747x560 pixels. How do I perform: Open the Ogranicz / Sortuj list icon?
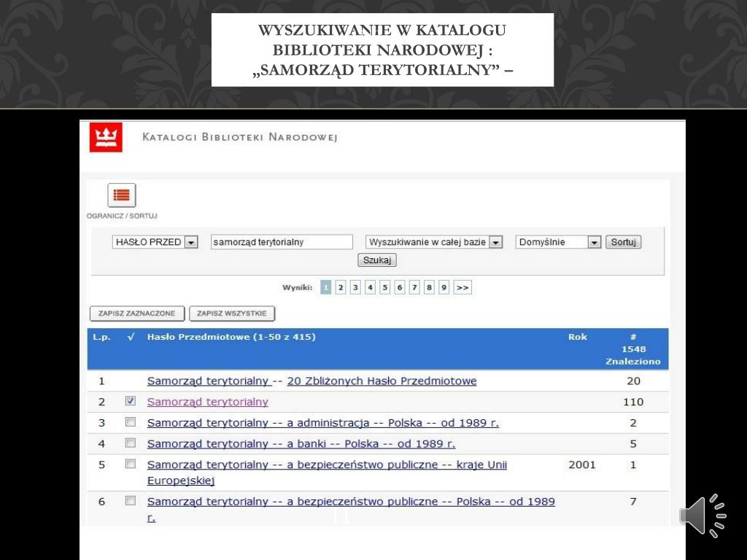point(122,195)
